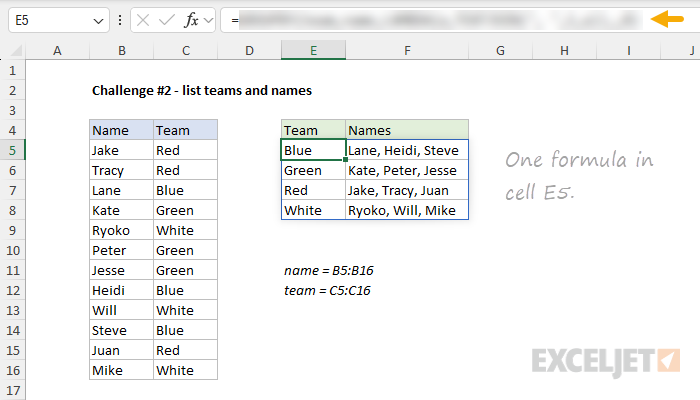The height and width of the screenshot is (400, 700).
Task: Select column I header
Action: pyautogui.click(x=629, y=50)
